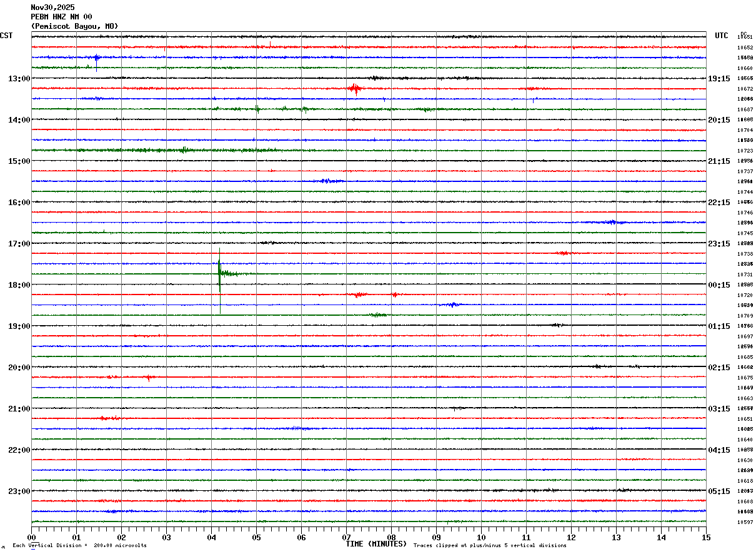The width and height of the screenshot is (756, 554).
Task: Click the 15 tick on the minutes axis
Action: (706, 537)
